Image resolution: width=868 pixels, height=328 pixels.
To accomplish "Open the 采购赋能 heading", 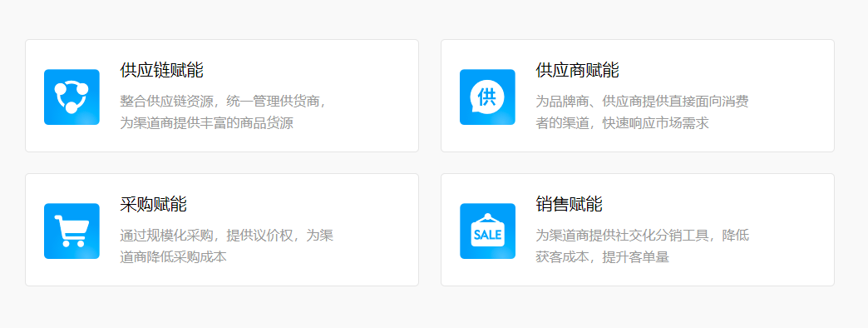I will click(153, 205).
